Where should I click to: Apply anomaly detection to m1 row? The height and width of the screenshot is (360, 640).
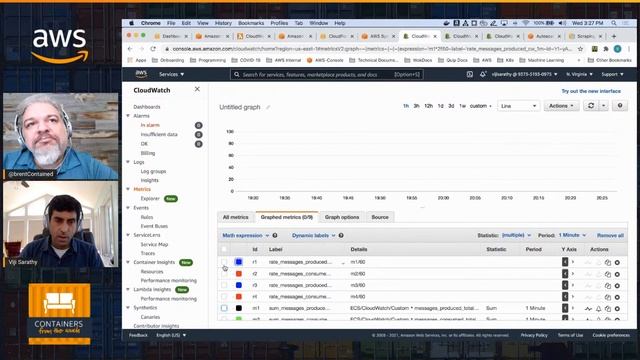(x=588, y=309)
